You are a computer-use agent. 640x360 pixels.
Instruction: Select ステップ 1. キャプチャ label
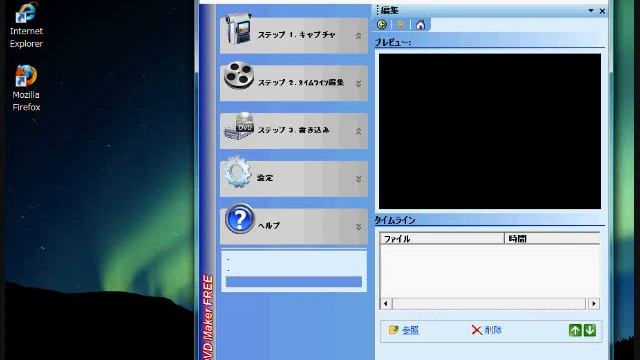pos(296,35)
